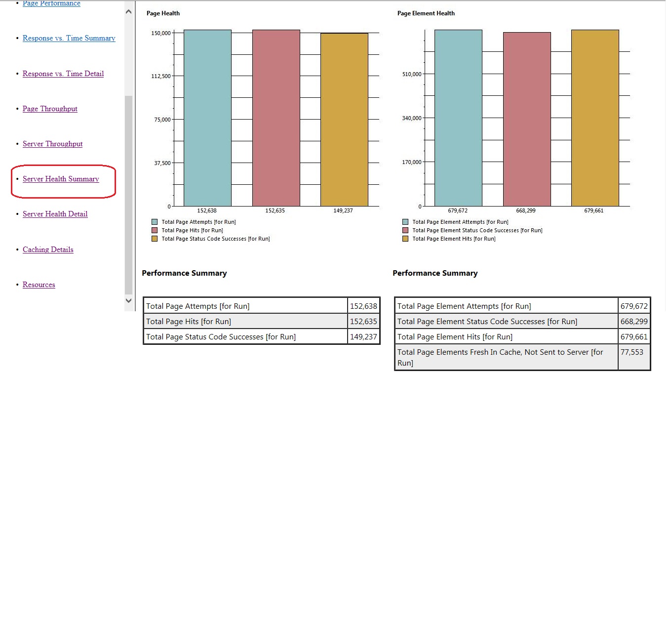
Task: Select Total Page Element Status Code Successes table cell
Action: click(x=506, y=321)
